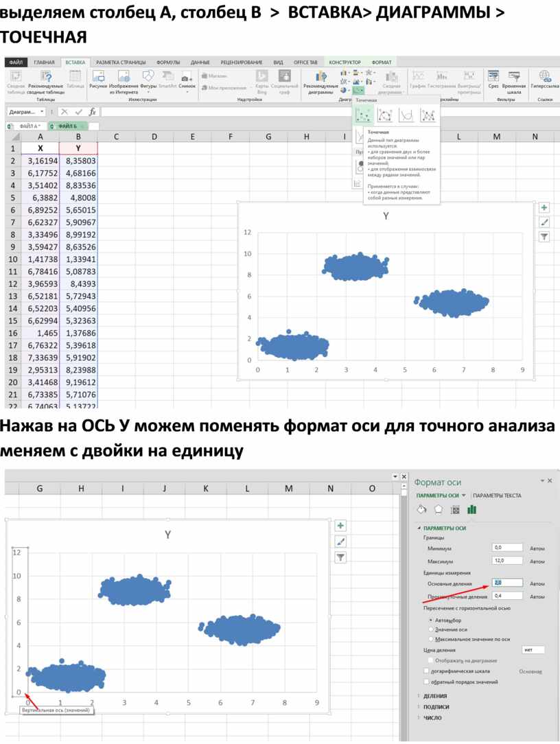Select the Axis Options bar chart icon
The image size is (560, 744).
click(471, 509)
